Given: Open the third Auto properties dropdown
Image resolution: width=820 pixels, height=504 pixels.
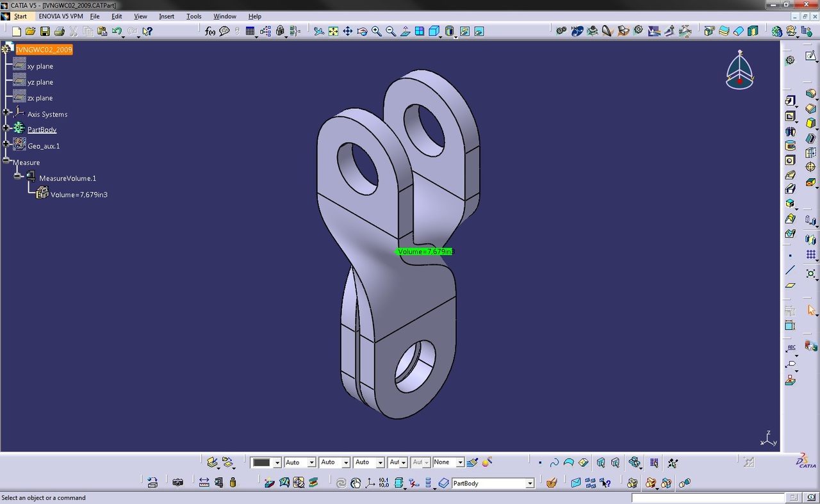Looking at the screenshot, I should pos(381,462).
